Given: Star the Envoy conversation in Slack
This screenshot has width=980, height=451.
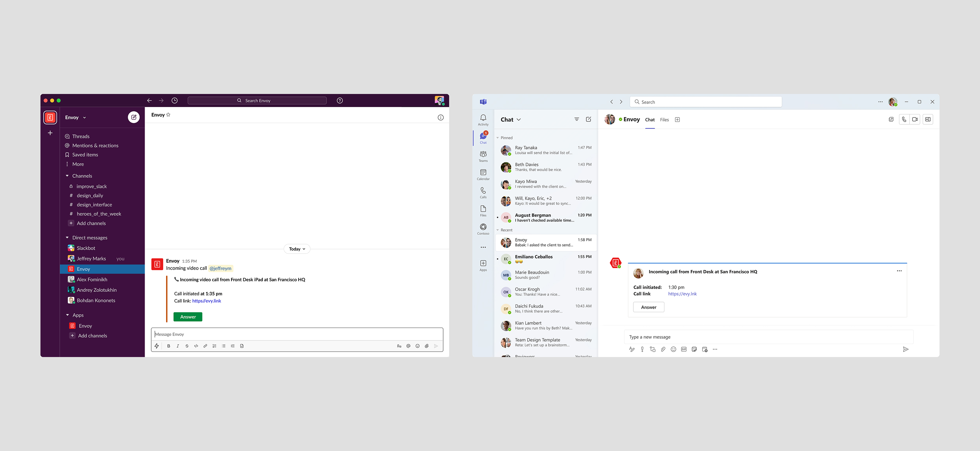Looking at the screenshot, I should point(169,115).
